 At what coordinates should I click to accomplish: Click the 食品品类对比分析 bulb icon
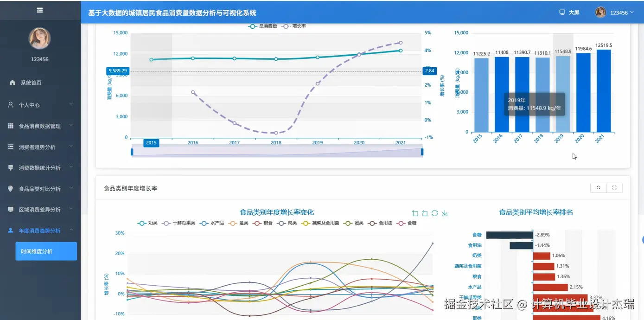coord(11,189)
